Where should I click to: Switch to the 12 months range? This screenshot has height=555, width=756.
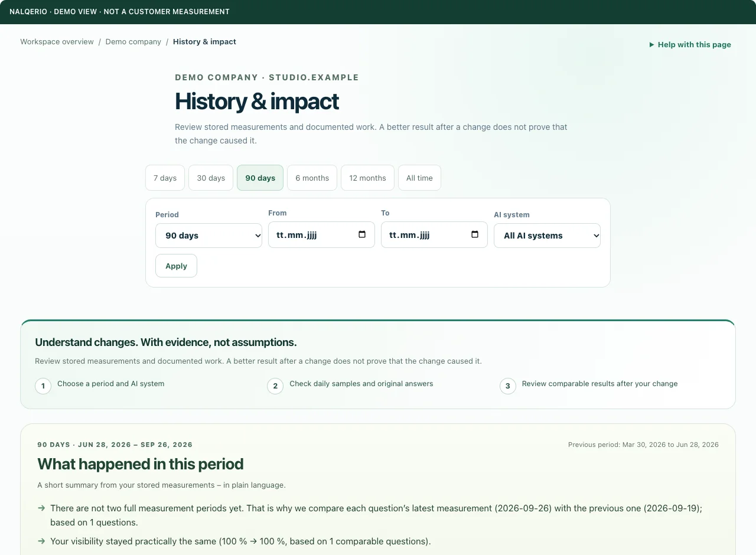point(367,178)
